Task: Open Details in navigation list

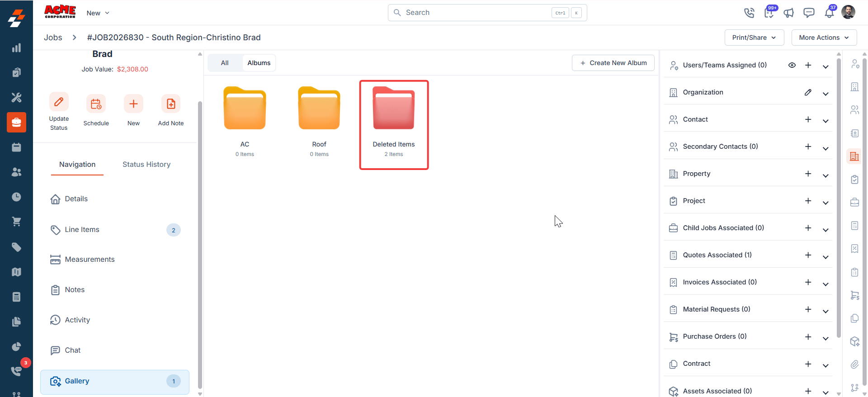Action: (x=115, y=199)
